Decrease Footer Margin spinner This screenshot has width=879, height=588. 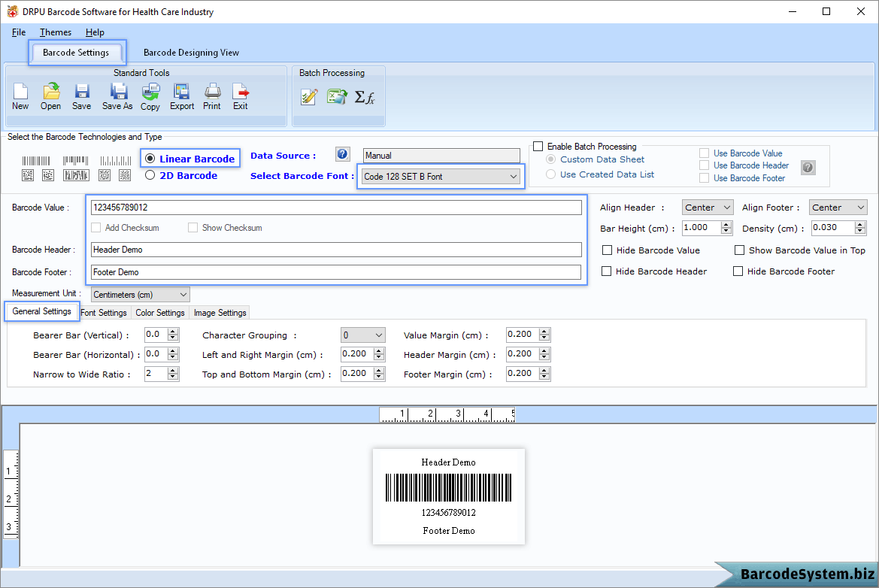pos(544,377)
